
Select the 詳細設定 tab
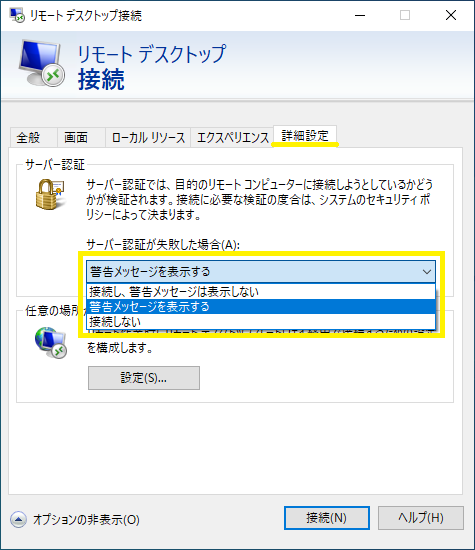pos(305,136)
